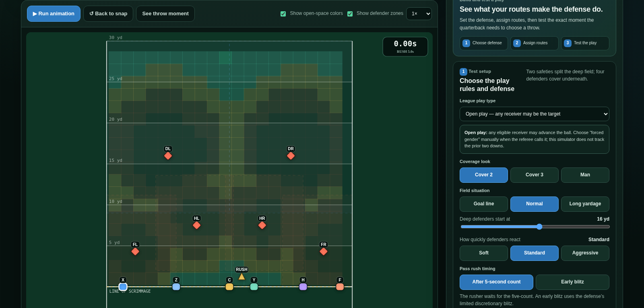
Task: Select the center C player
Action: [229, 287]
